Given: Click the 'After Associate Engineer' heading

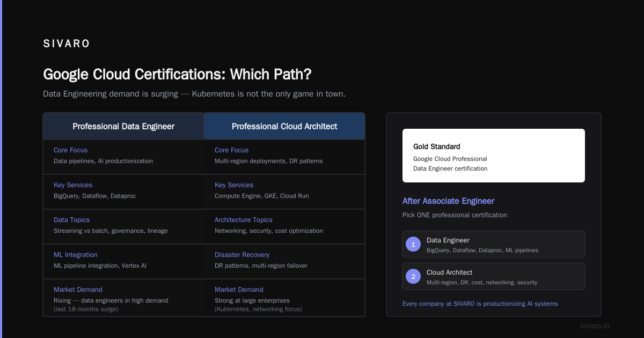Looking at the screenshot, I should 448,201.
